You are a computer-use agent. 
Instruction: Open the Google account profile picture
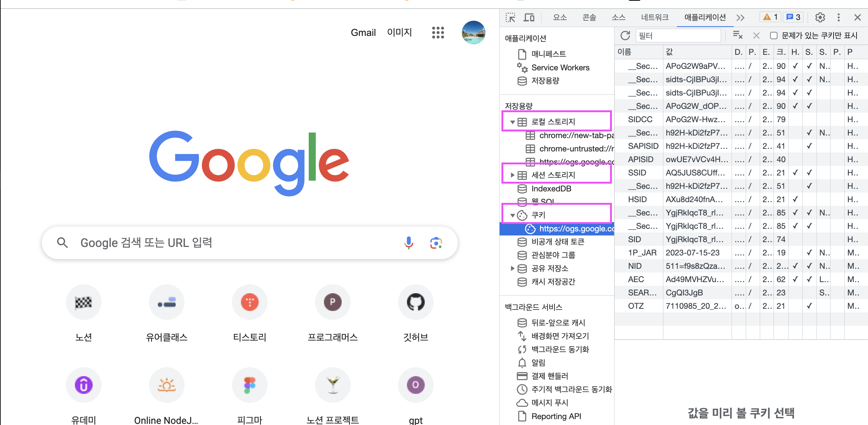tap(473, 33)
